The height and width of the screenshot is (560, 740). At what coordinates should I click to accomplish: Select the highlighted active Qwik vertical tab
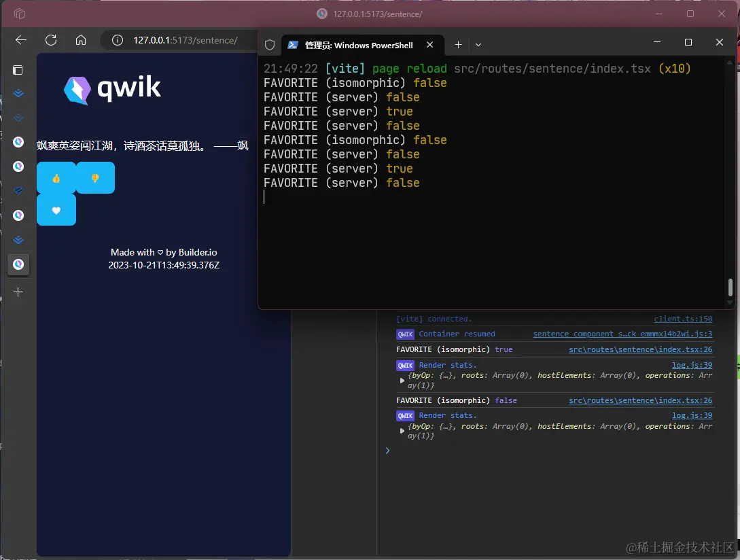(18, 264)
